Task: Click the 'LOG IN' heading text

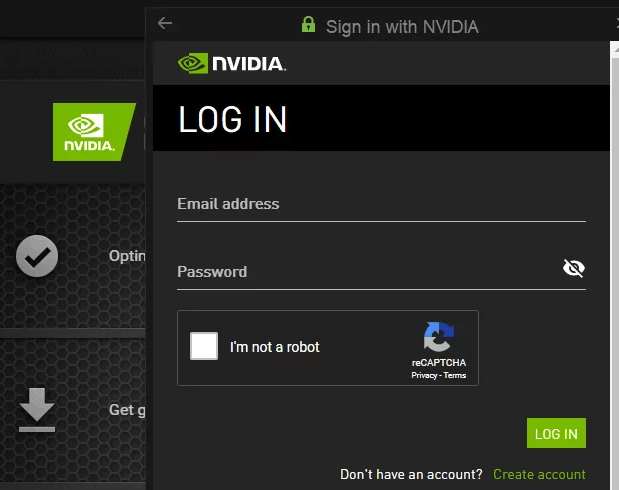Action: pos(233,119)
